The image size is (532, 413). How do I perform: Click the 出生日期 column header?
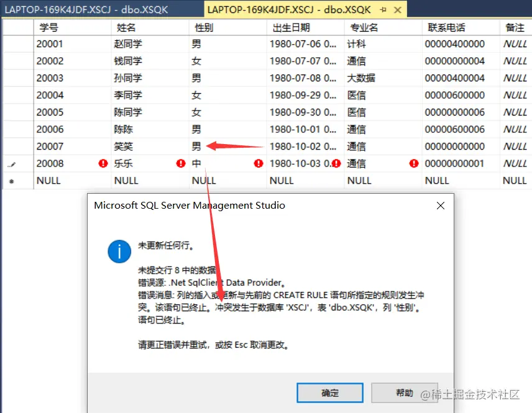[306, 27]
